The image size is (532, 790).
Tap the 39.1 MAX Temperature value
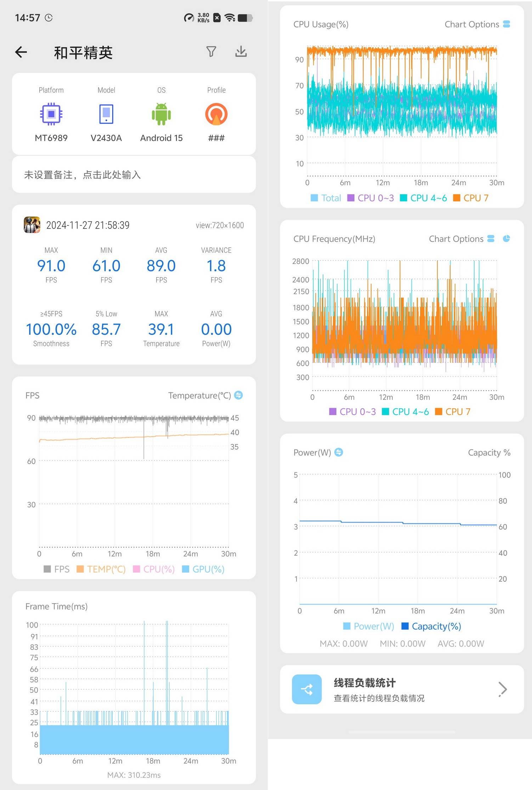161,329
